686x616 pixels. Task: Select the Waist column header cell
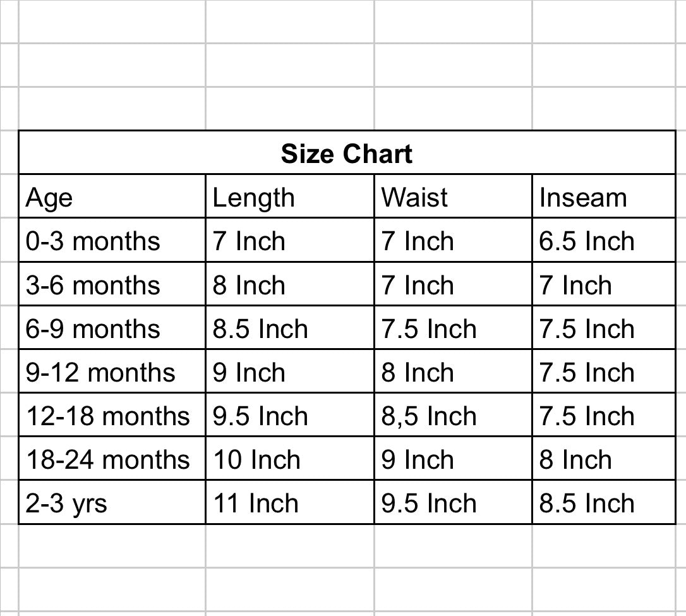pyautogui.click(x=453, y=196)
